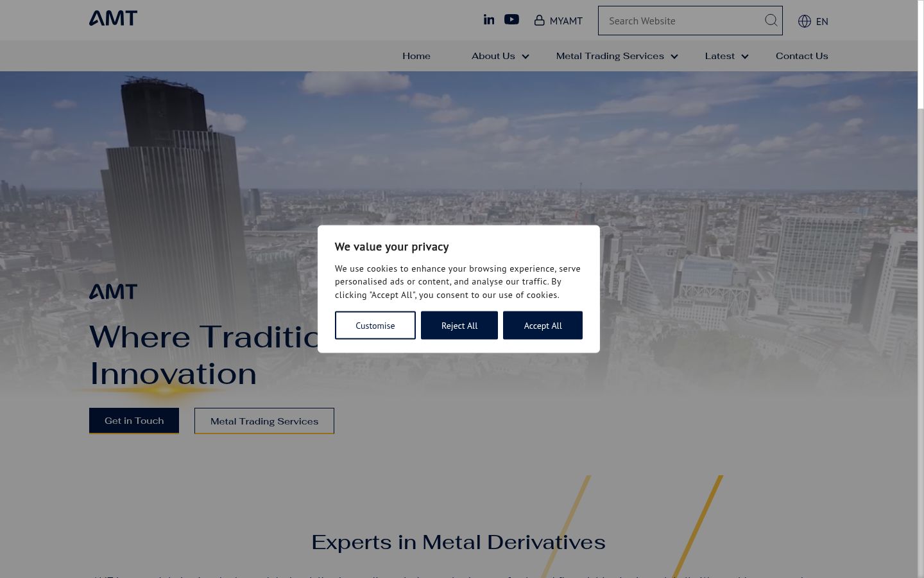
Task: Click the Customise cookies button
Action: click(375, 326)
